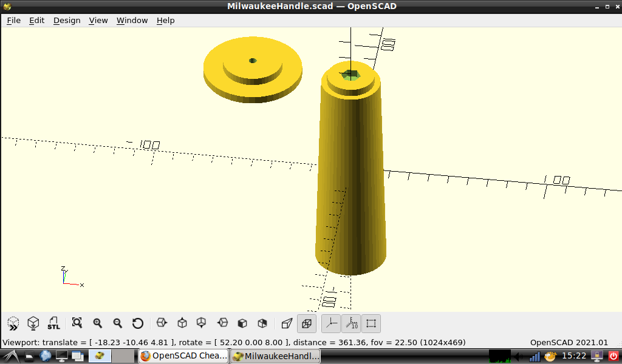Click the MilwaukeeHandle taskbar entry
The height and width of the screenshot is (364, 622).
click(275, 356)
